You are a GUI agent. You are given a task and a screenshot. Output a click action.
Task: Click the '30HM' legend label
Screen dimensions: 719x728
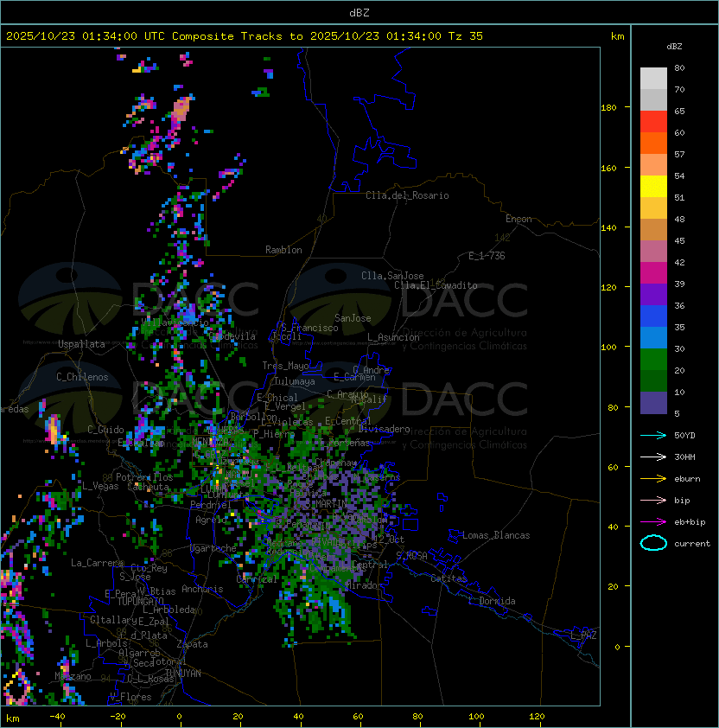point(684,457)
